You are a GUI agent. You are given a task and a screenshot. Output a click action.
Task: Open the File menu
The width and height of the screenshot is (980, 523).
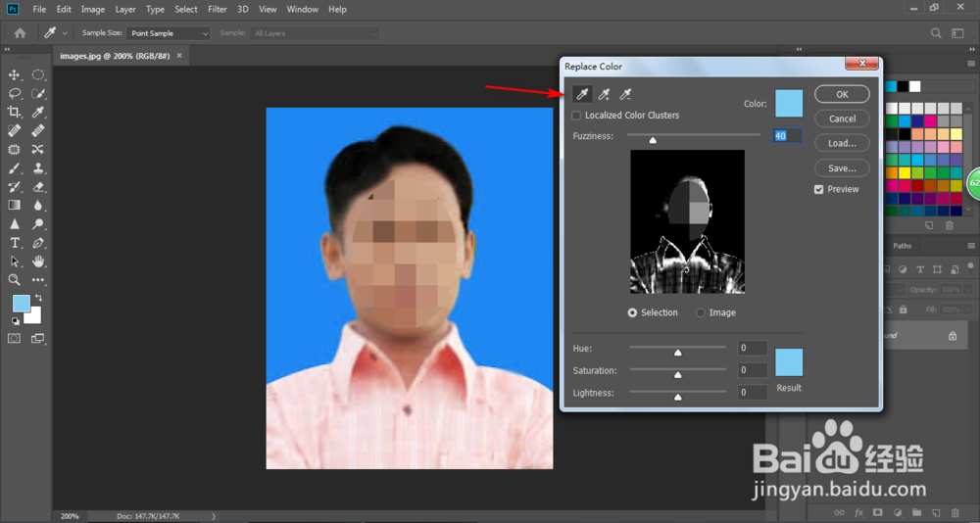point(39,10)
